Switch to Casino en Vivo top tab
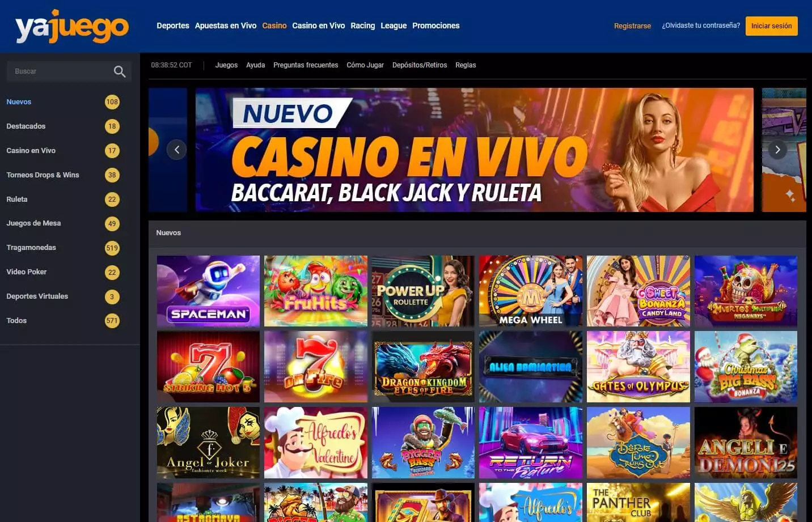The width and height of the screenshot is (812, 522). coord(318,26)
